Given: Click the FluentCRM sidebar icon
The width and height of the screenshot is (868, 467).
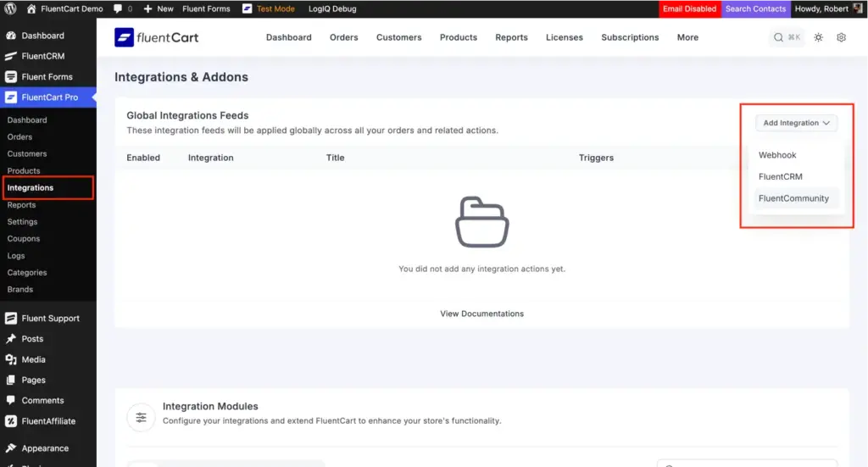Looking at the screenshot, I should coord(10,56).
